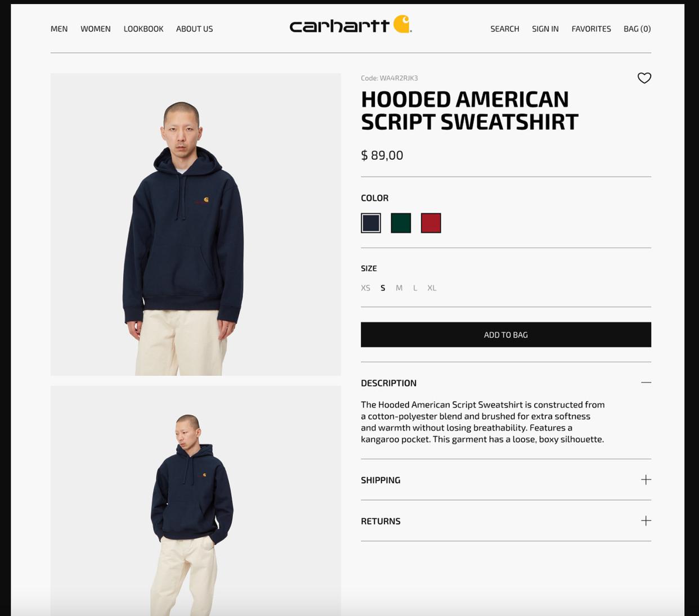
Task: Select size XL
Action: point(432,288)
